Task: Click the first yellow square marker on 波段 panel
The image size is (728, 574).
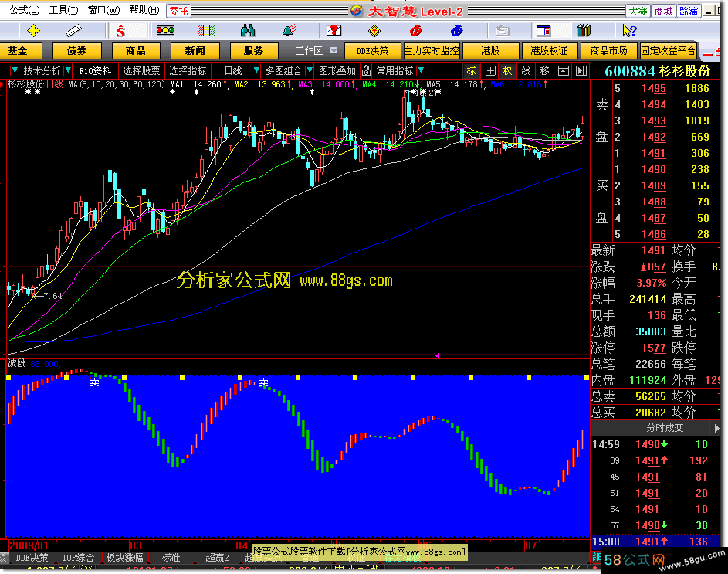Action: pos(8,378)
